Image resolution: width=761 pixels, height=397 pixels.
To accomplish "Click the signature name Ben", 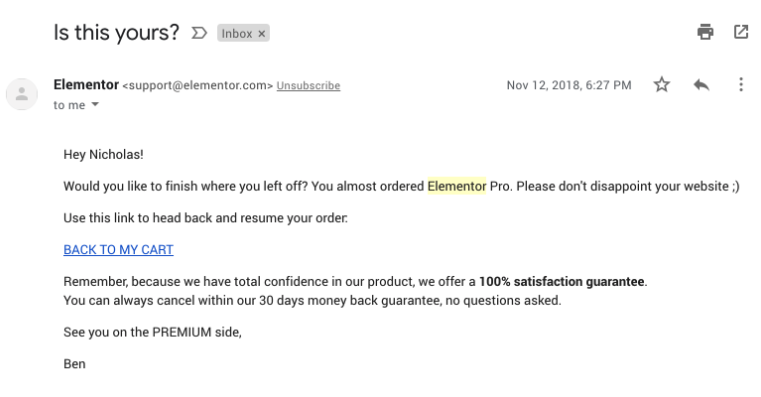I will [x=74, y=364].
